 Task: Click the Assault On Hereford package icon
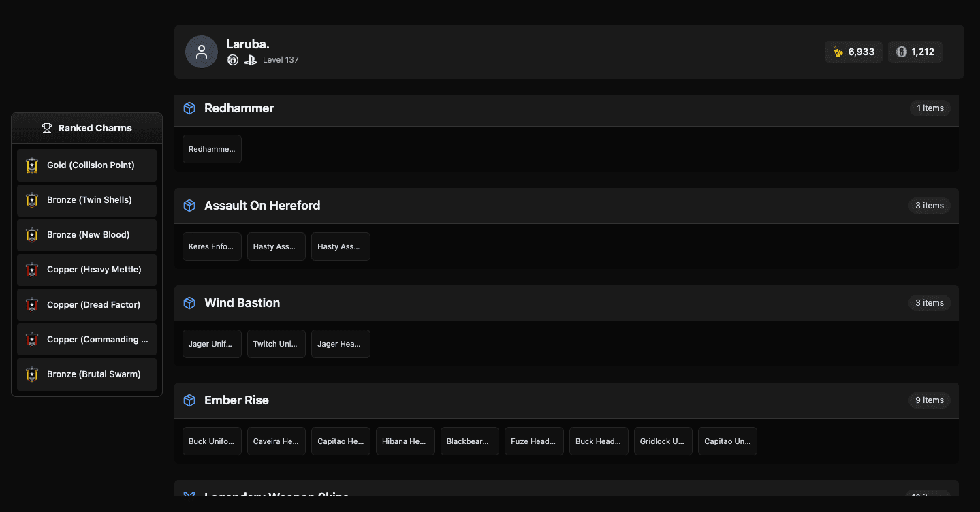pos(189,206)
